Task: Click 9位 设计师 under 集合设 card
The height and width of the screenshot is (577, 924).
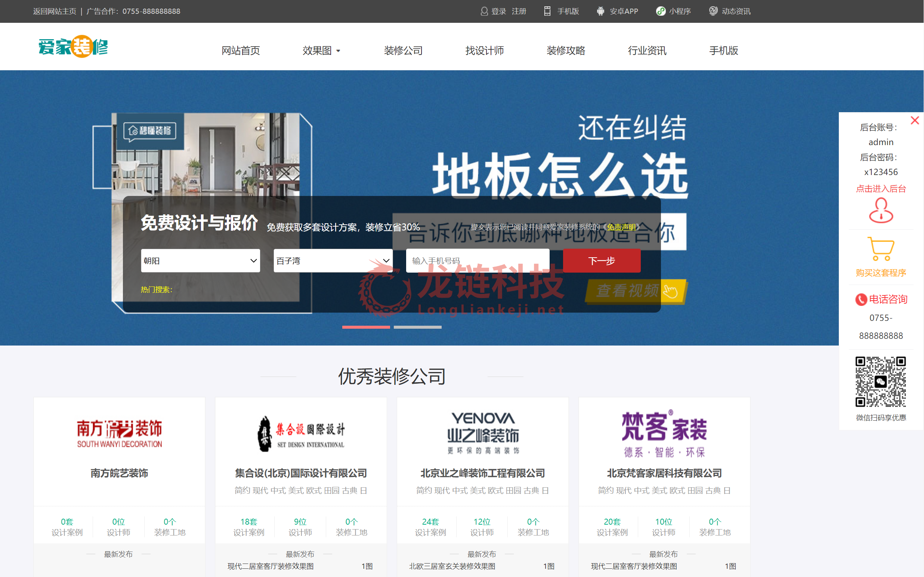Action: click(x=300, y=527)
